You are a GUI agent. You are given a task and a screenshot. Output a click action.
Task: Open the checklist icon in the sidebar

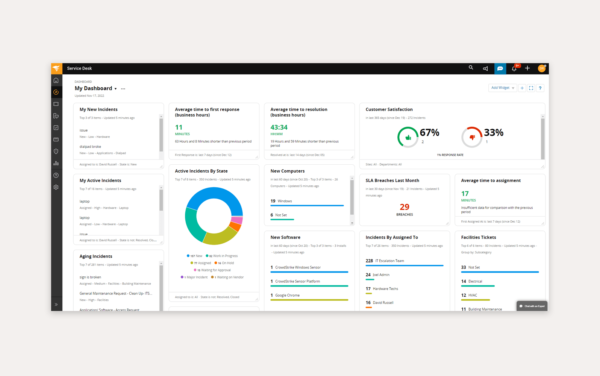[x=56, y=128]
